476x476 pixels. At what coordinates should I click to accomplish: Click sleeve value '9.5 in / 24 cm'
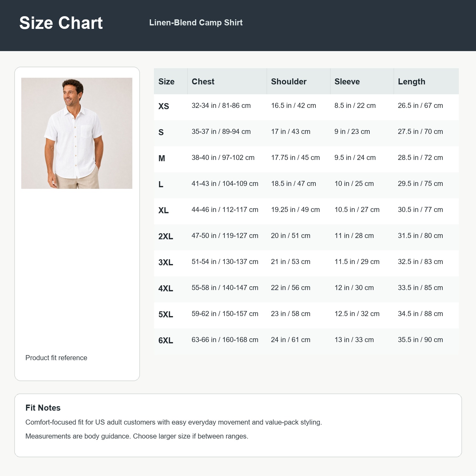coord(355,158)
